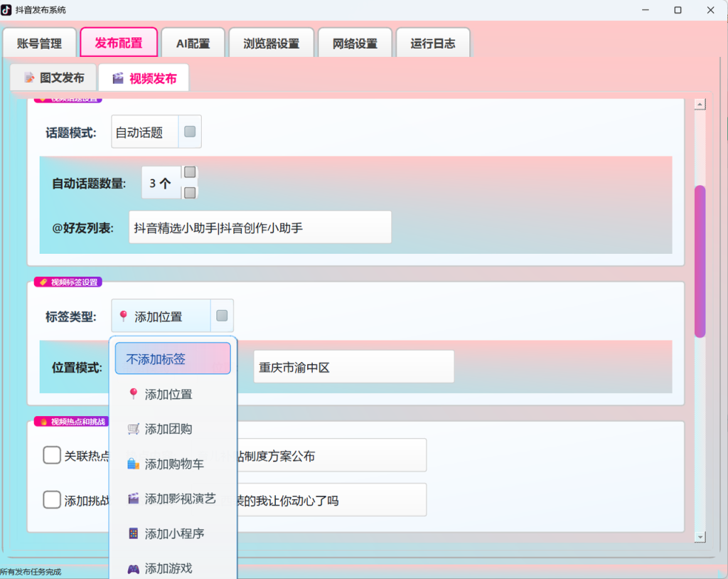Image resolution: width=728 pixels, height=579 pixels.
Task: Click the red pin icon beside 添加位置 option
Action: tap(133, 394)
